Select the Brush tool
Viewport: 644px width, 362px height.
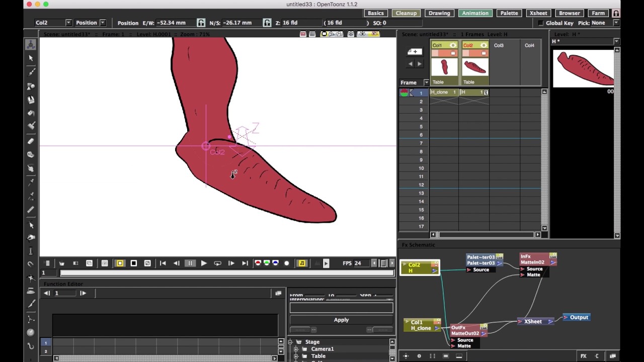pyautogui.click(x=31, y=72)
